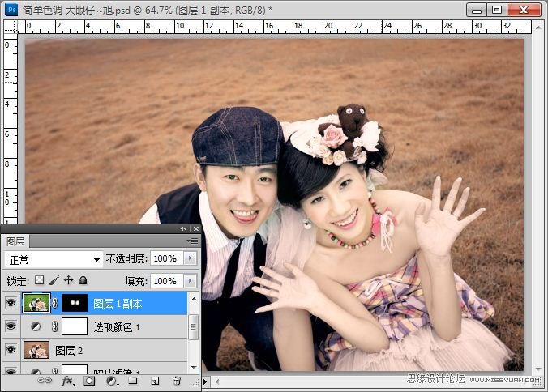Close the document window

[x=524, y=10]
